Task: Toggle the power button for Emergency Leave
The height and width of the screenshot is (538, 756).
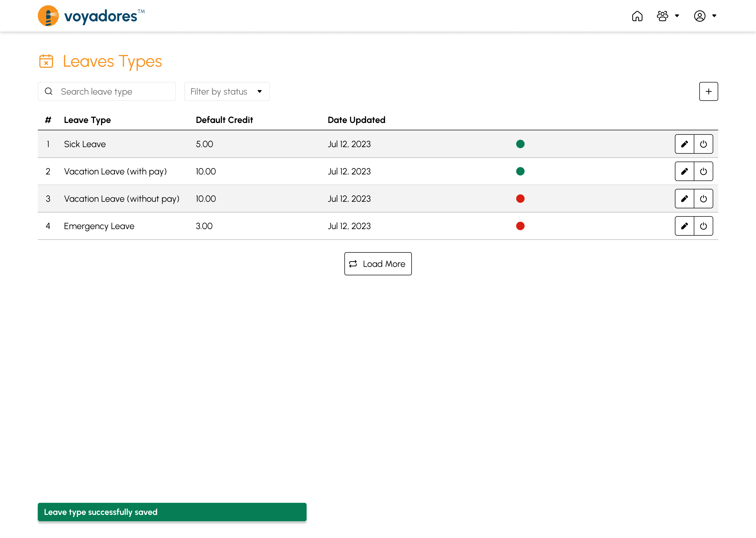Action: point(704,226)
